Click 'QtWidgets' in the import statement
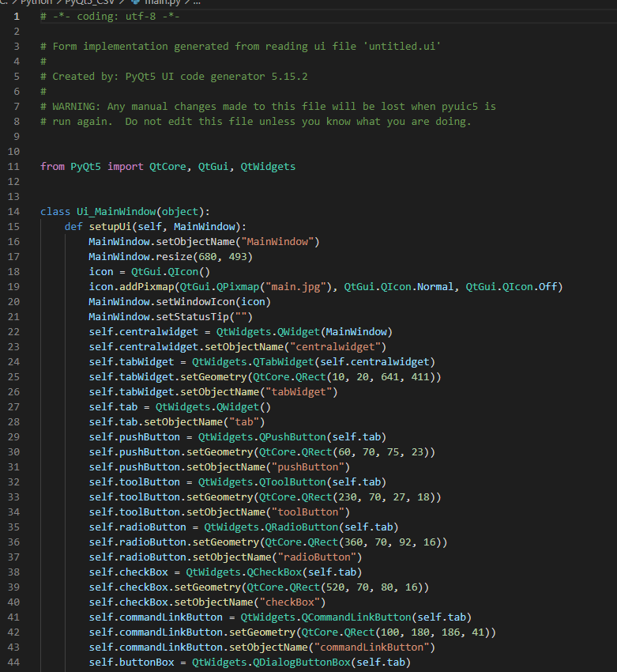 (x=268, y=167)
